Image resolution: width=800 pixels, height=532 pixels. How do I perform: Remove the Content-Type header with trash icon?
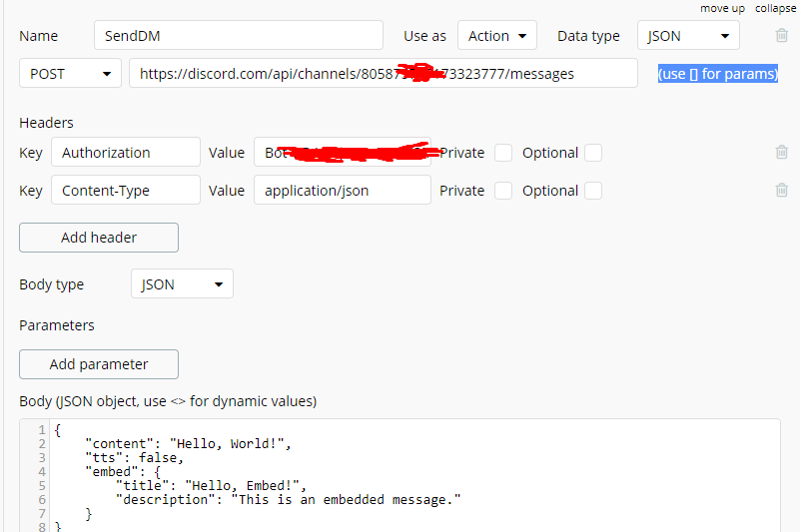[781, 190]
